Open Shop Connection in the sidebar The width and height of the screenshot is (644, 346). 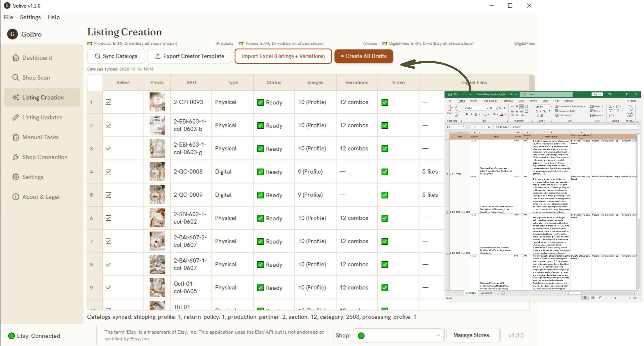click(42, 157)
